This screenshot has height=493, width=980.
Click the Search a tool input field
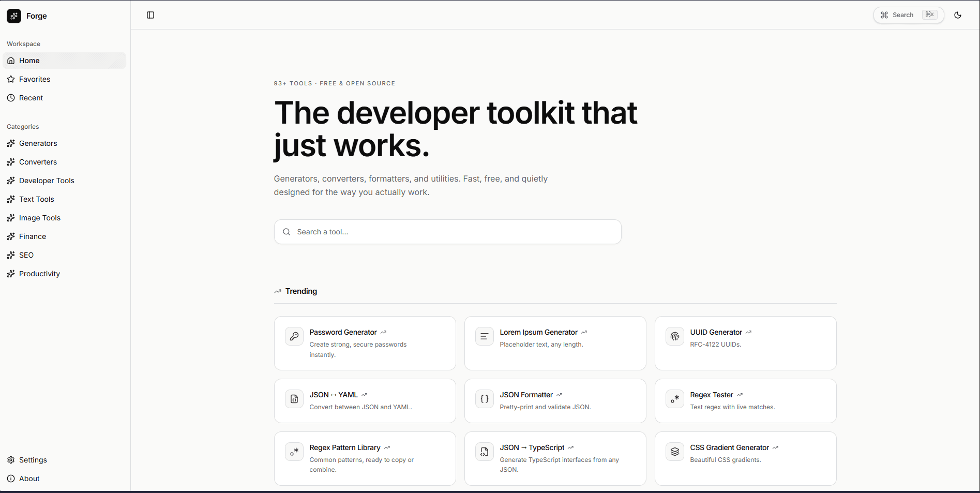tap(448, 232)
